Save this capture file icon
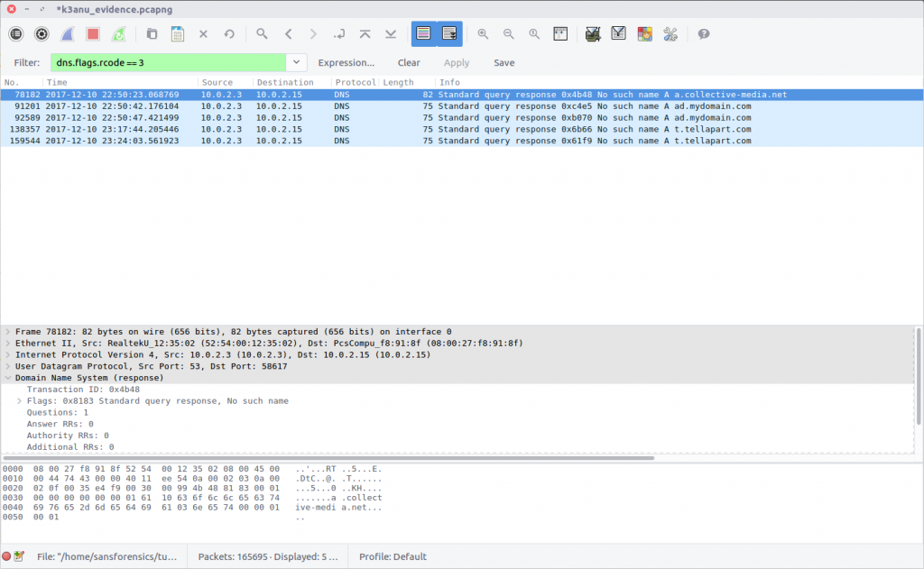The width and height of the screenshot is (924, 569). (x=178, y=34)
